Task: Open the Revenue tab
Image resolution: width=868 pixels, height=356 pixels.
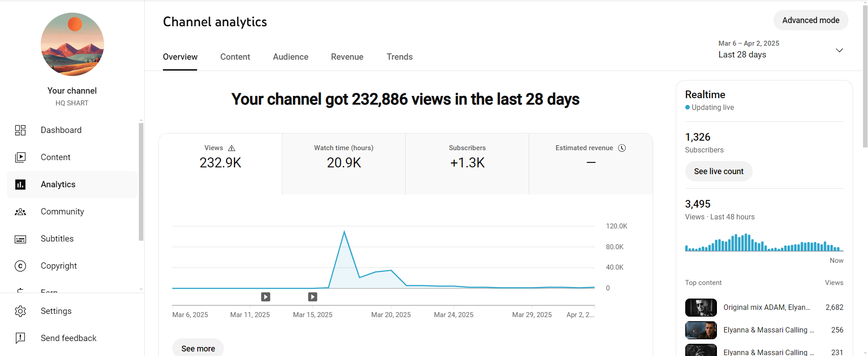Action: coord(347,57)
